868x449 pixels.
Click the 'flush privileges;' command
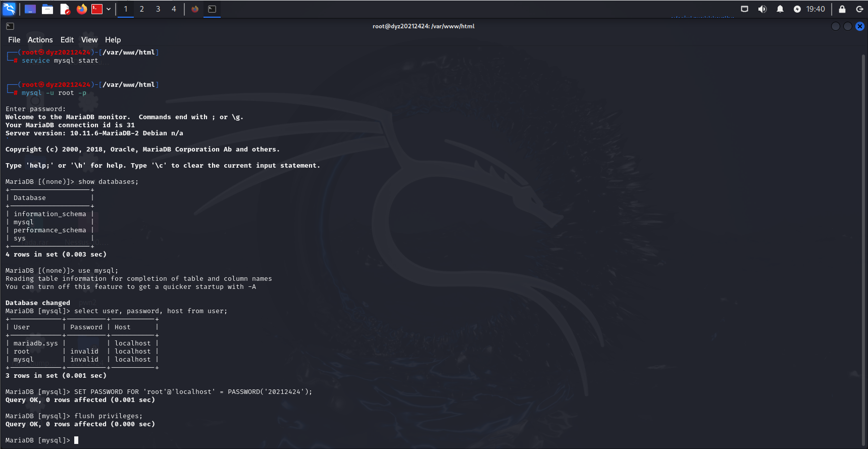tap(108, 416)
